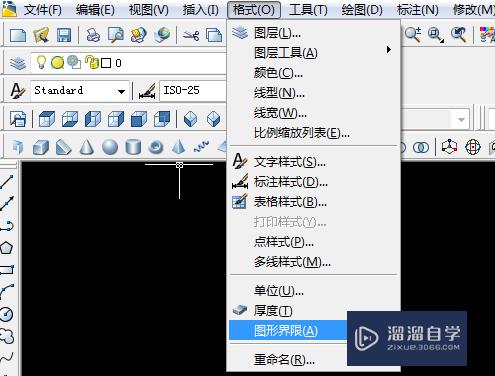Select the Line draw tool

(x=6, y=182)
